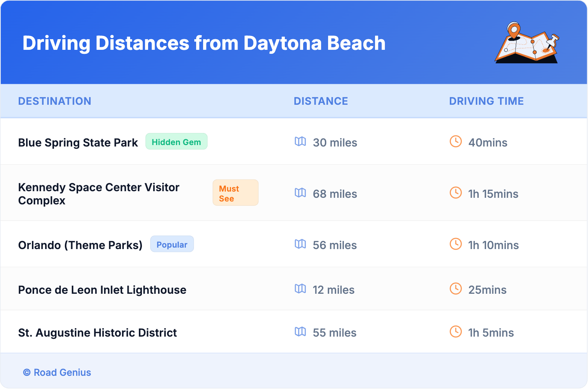Click the Distance column header
This screenshot has height=389, width=588.
coord(321,101)
